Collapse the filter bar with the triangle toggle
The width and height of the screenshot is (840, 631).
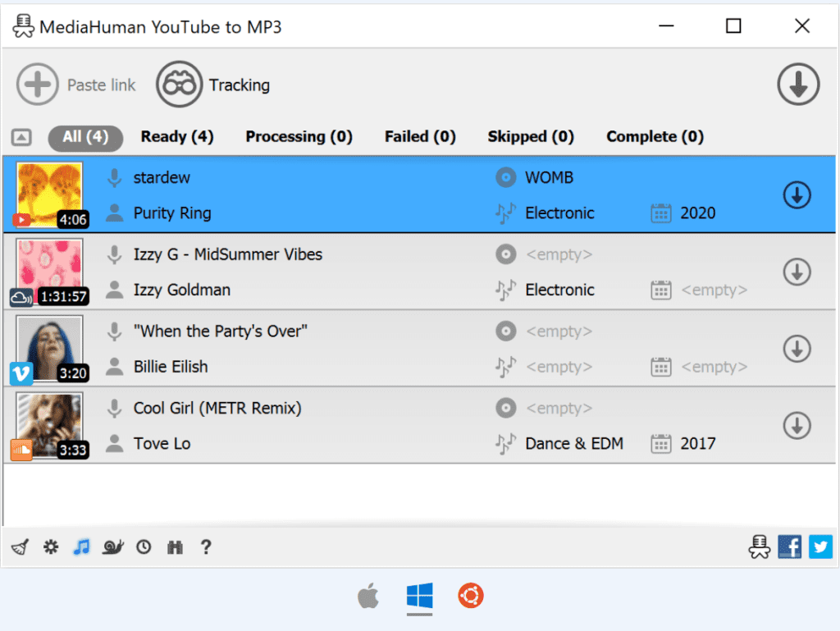(21, 137)
